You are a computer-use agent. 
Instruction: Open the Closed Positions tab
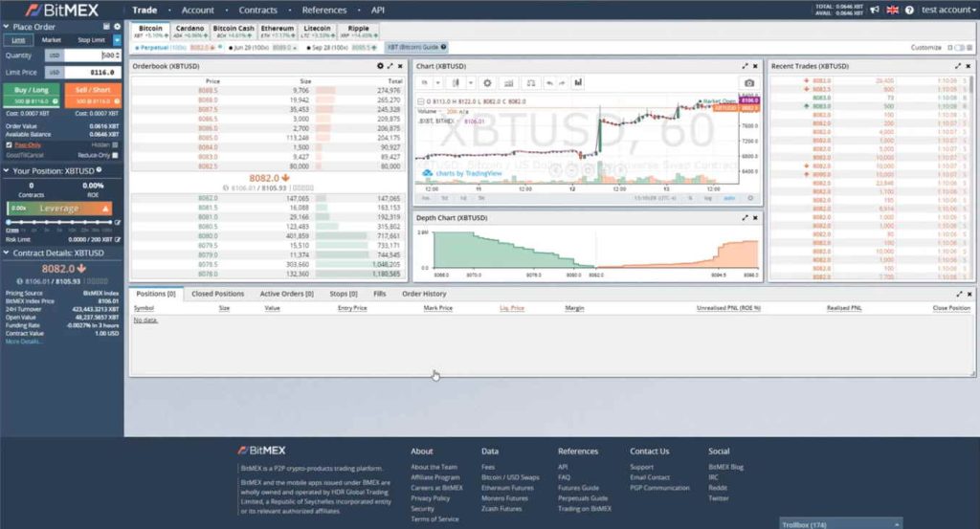pos(217,294)
